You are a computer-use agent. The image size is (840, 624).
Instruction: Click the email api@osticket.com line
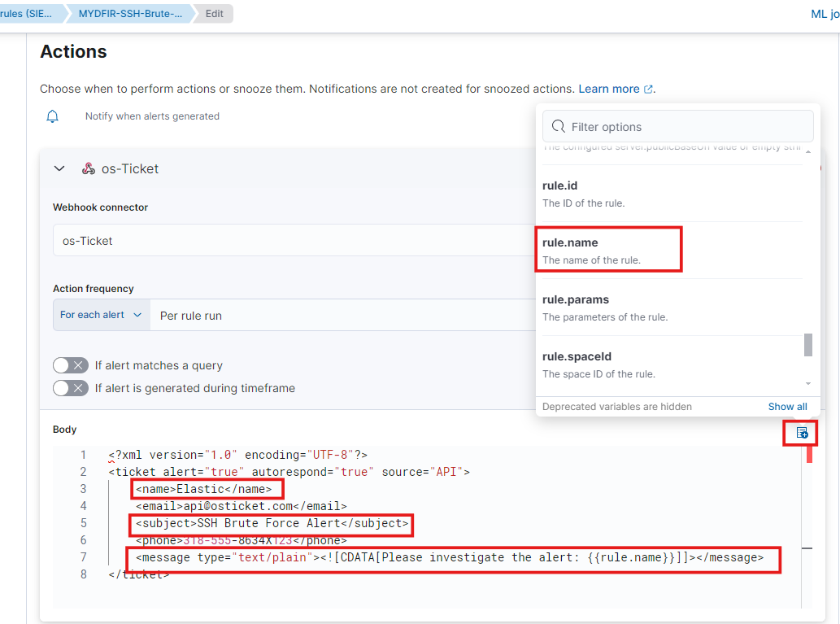(x=241, y=506)
